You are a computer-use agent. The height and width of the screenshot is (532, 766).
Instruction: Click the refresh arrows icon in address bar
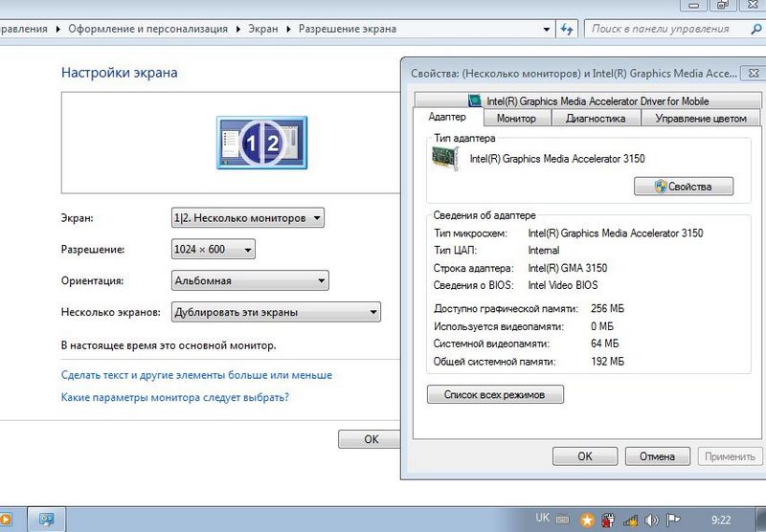(569, 29)
